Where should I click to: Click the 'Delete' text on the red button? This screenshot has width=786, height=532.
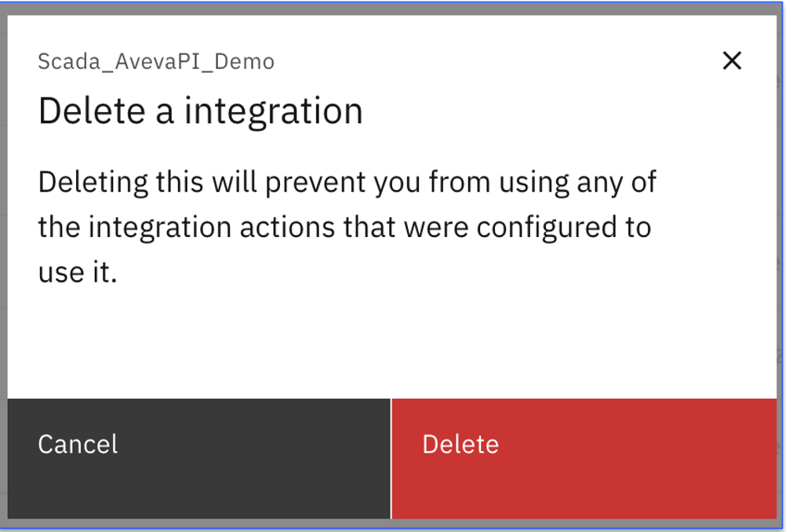(460, 444)
